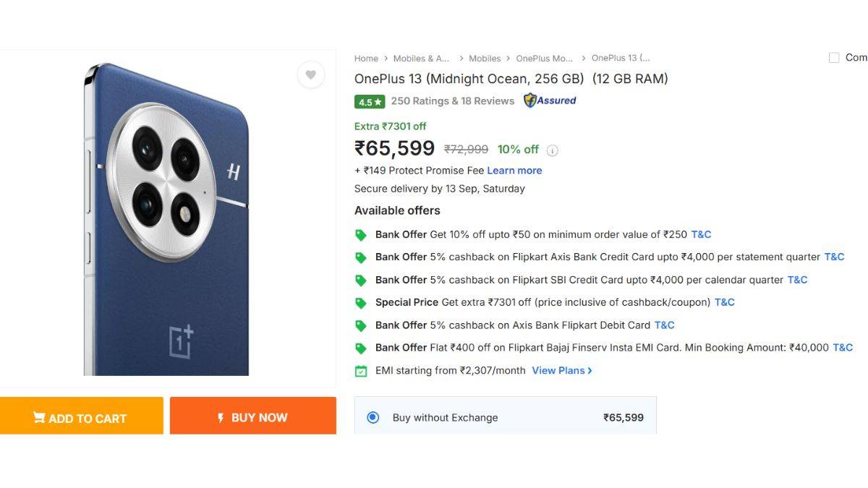Screen dimensions: 868x488
Task: Click the BUY NOW button
Action: pyautogui.click(x=252, y=416)
